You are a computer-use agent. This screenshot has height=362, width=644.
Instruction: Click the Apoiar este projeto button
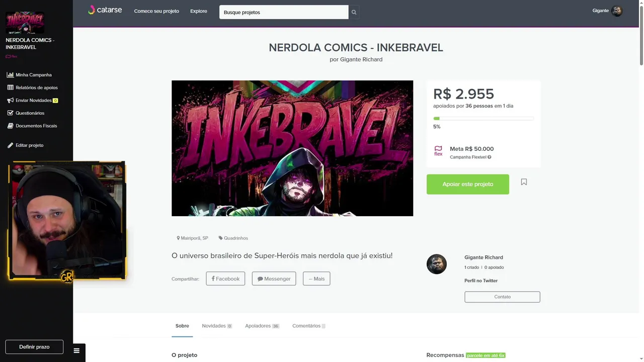click(x=468, y=184)
